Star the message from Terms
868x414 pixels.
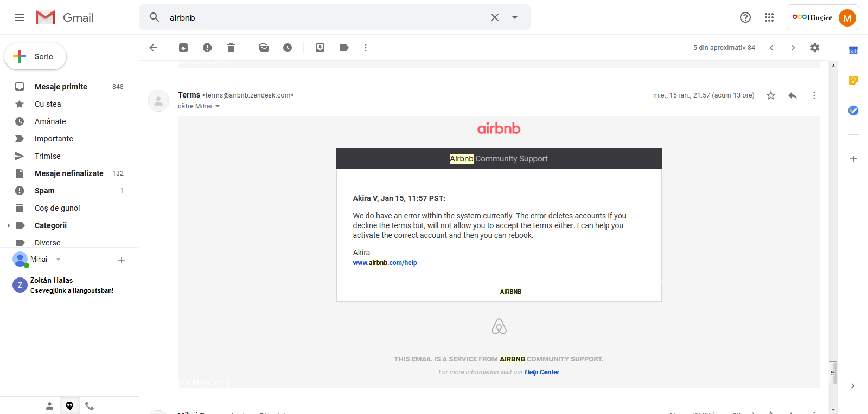[x=771, y=95]
